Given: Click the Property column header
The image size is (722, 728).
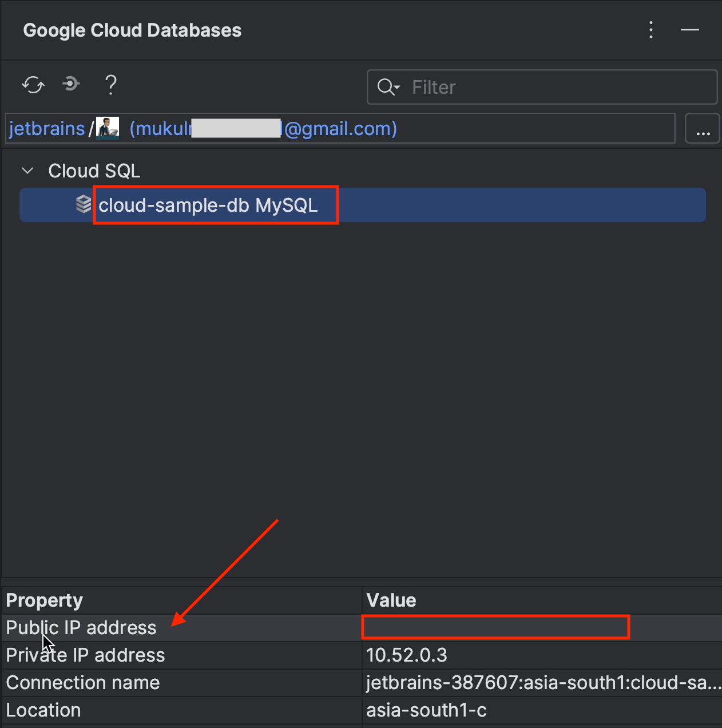Looking at the screenshot, I should click(45, 600).
